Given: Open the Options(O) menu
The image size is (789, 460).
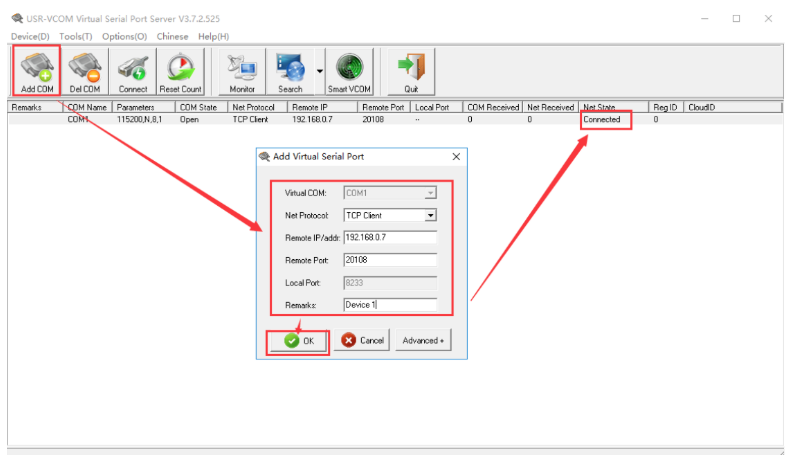Looking at the screenshot, I should [x=124, y=36].
